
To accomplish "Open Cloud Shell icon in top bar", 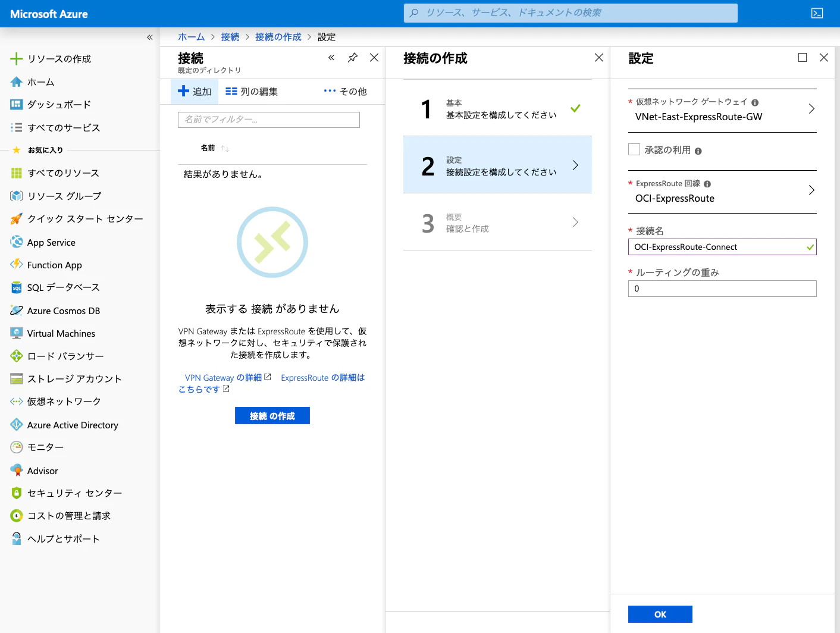I will click(817, 13).
